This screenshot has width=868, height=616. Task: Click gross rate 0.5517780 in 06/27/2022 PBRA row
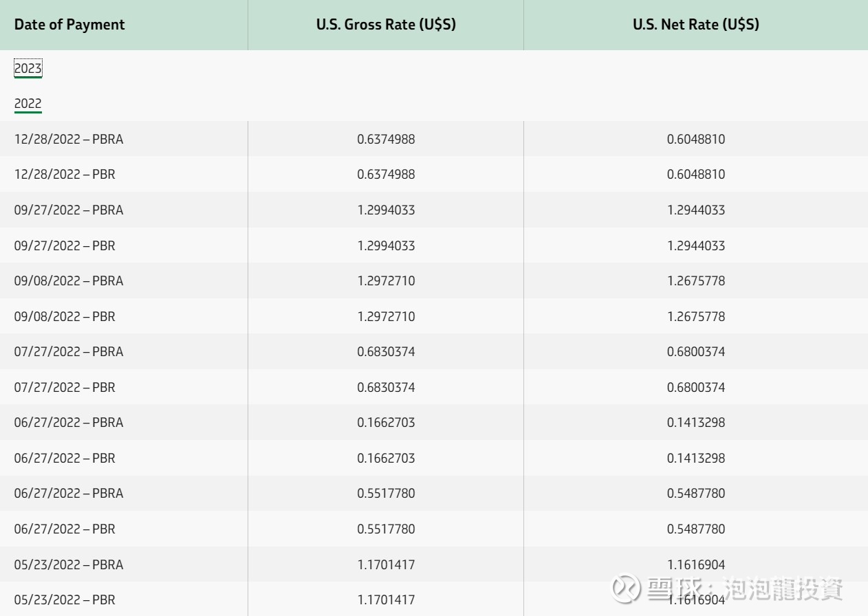386,494
